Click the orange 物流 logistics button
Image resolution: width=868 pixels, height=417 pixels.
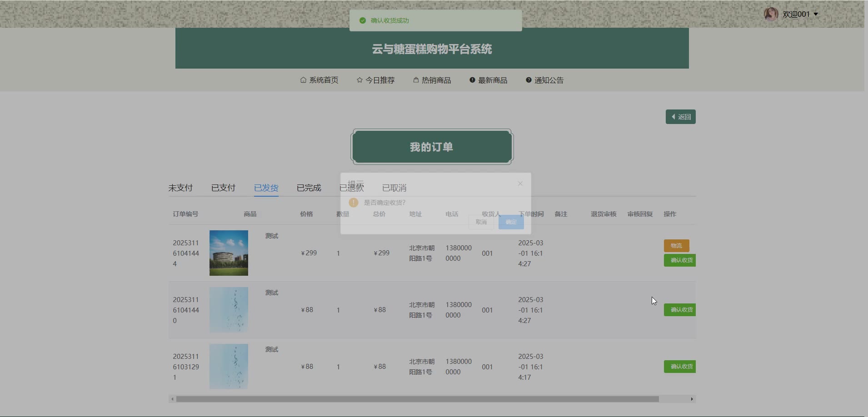676,245
